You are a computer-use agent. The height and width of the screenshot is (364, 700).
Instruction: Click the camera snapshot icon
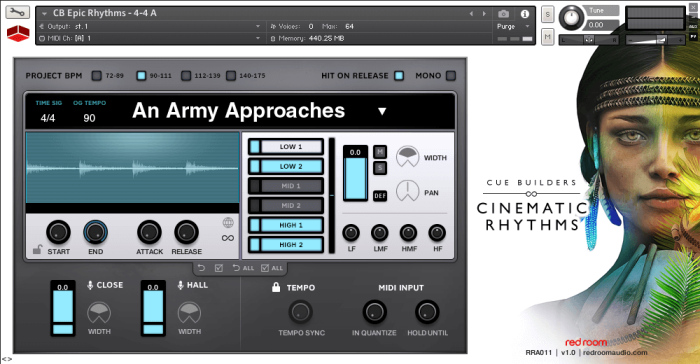(504, 14)
